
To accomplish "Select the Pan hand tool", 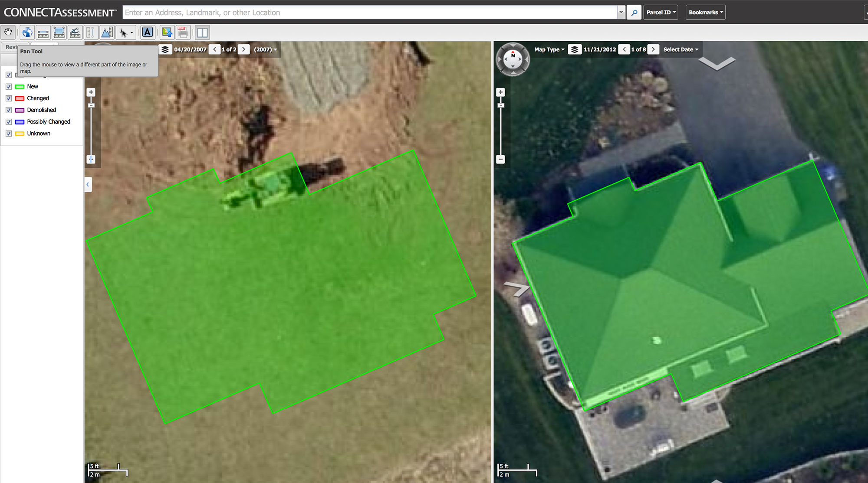I will 8,33.
